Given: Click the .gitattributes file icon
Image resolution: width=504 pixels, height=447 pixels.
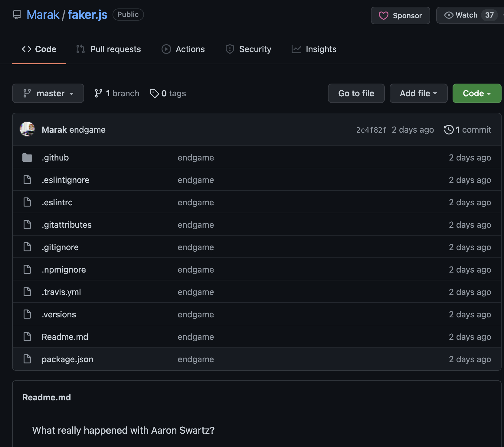Looking at the screenshot, I should click(x=27, y=225).
